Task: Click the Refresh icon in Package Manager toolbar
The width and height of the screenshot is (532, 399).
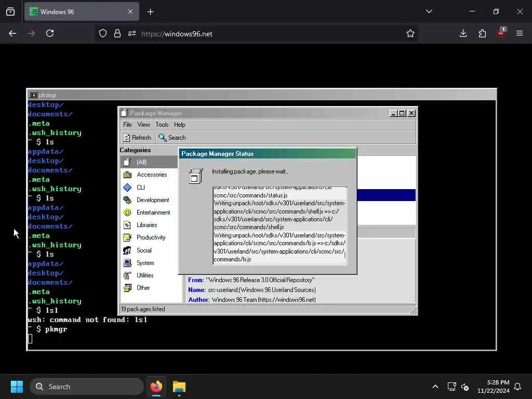Action: point(127,137)
